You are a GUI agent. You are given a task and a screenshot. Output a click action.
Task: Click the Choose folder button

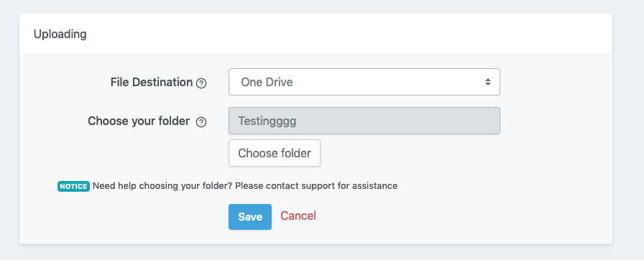point(275,153)
